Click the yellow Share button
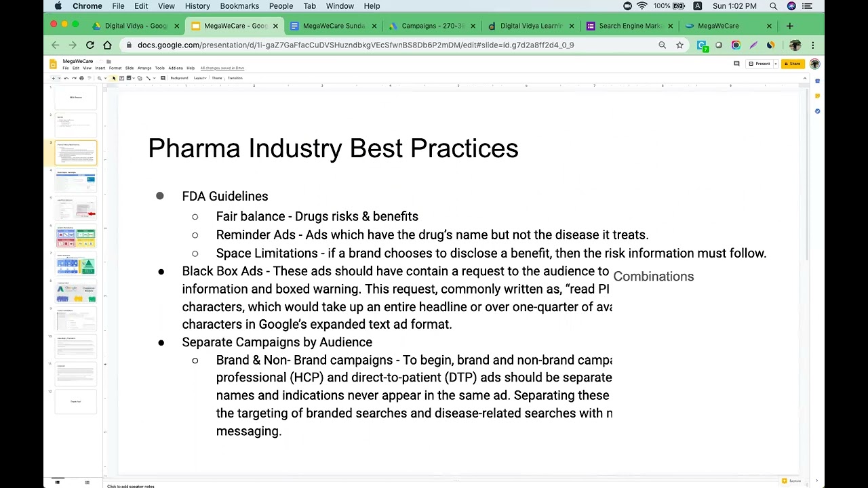 791,64
